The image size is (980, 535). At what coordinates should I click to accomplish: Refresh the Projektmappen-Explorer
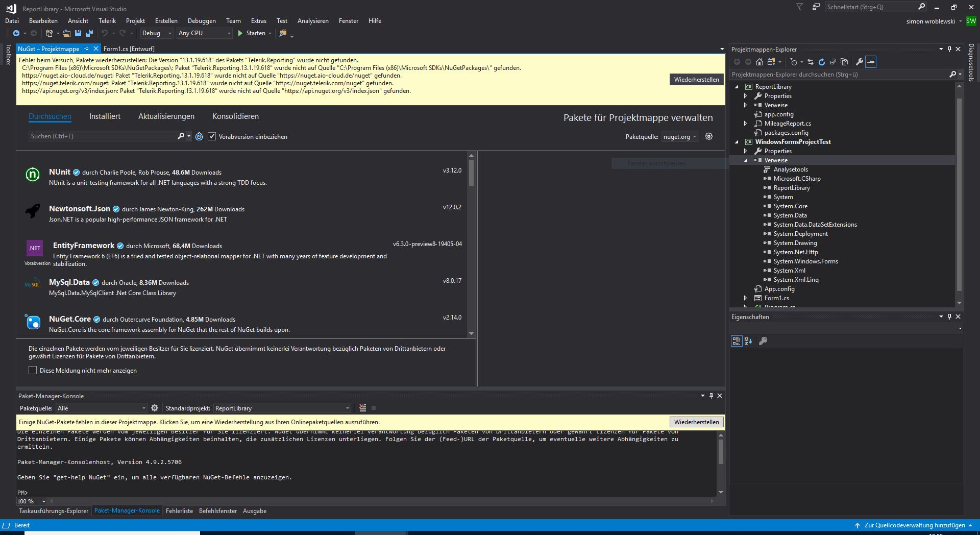[x=822, y=62]
